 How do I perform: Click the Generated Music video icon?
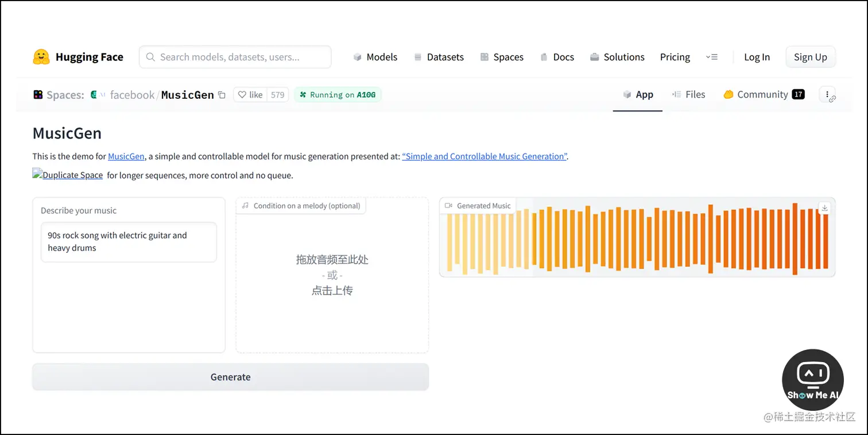[449, 206]
